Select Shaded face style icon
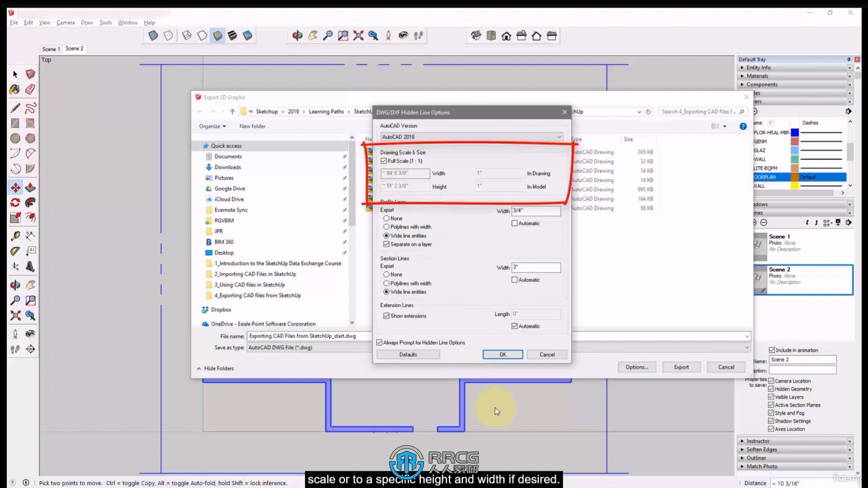 click(x=217, y=36)
